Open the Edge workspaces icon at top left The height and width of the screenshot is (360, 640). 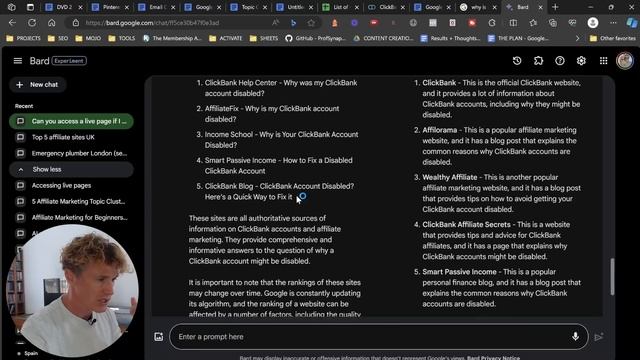pyautogui.click(x=12, y=7)
